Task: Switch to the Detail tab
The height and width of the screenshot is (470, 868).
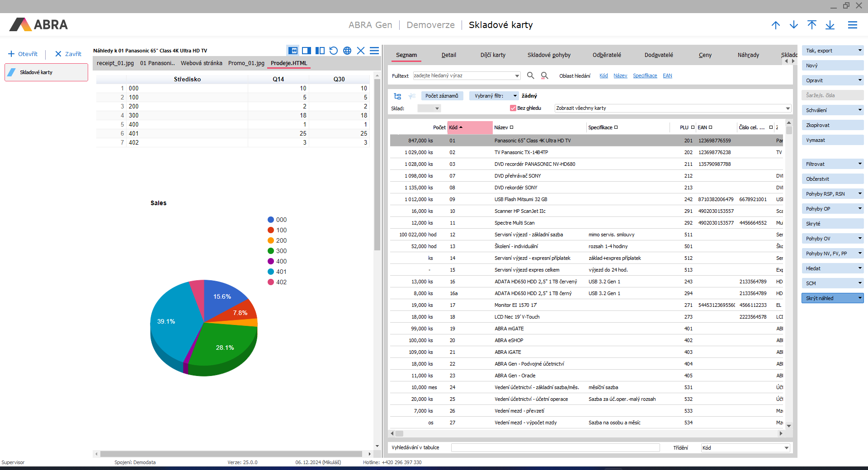Action: [448, 55]
